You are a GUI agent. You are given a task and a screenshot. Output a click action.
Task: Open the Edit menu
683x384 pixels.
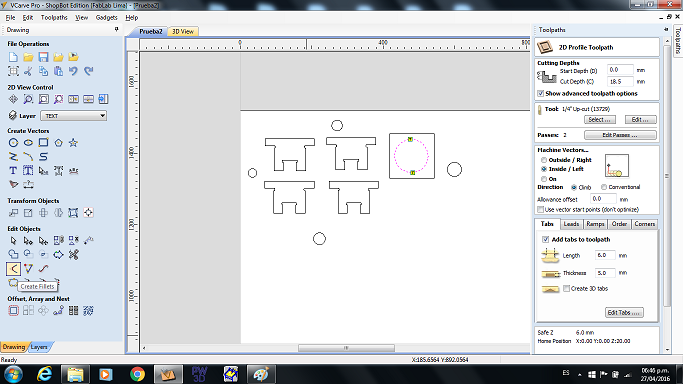point(28,17)
